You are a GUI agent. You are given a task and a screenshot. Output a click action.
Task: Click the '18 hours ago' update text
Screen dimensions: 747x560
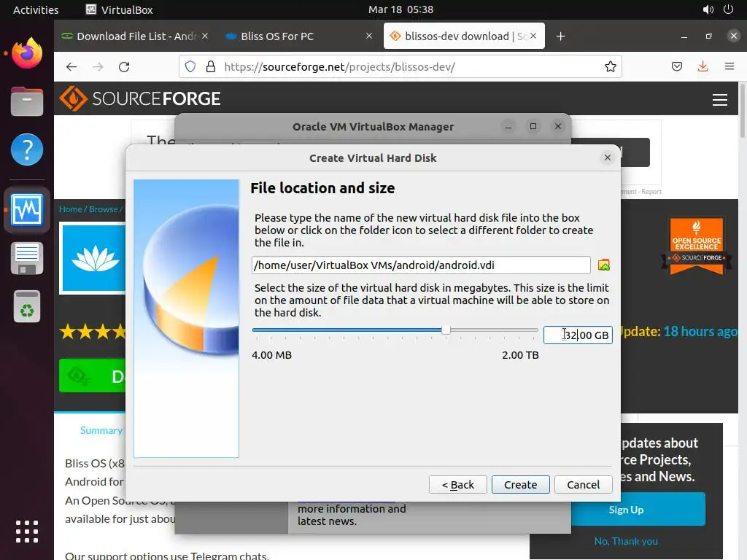(x=700, y=332)
